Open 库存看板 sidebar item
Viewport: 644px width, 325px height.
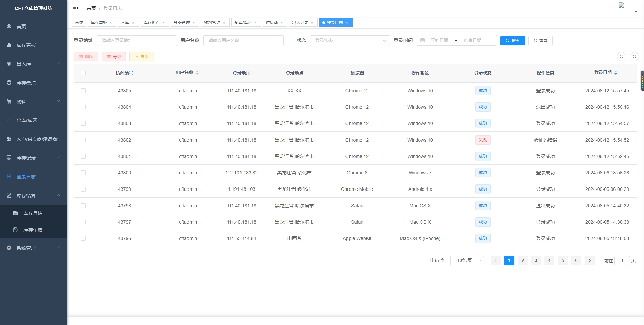point(34,45)
